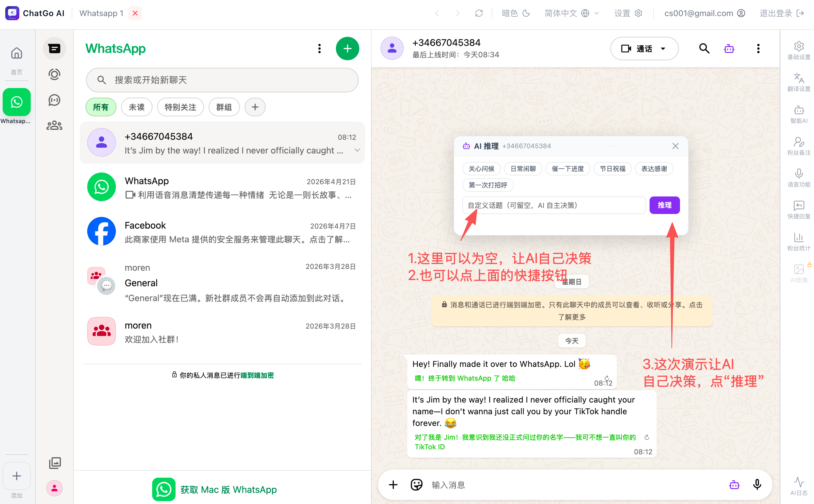This screenshot has width=814, height=504.
Task: Search within chat using magnifier icon
Action: tap(704, 49)
